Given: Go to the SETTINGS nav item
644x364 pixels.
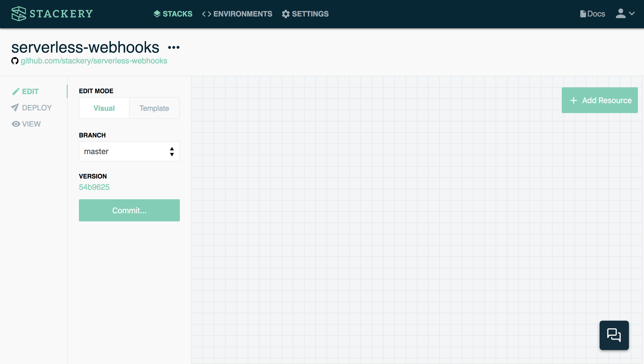Looking at the screenshot, I should [305, 14].
